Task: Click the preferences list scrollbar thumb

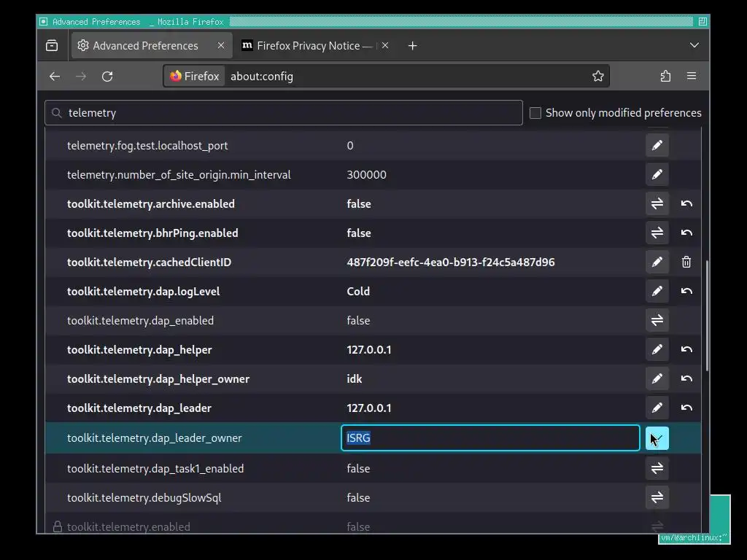Action: point(706,315)
